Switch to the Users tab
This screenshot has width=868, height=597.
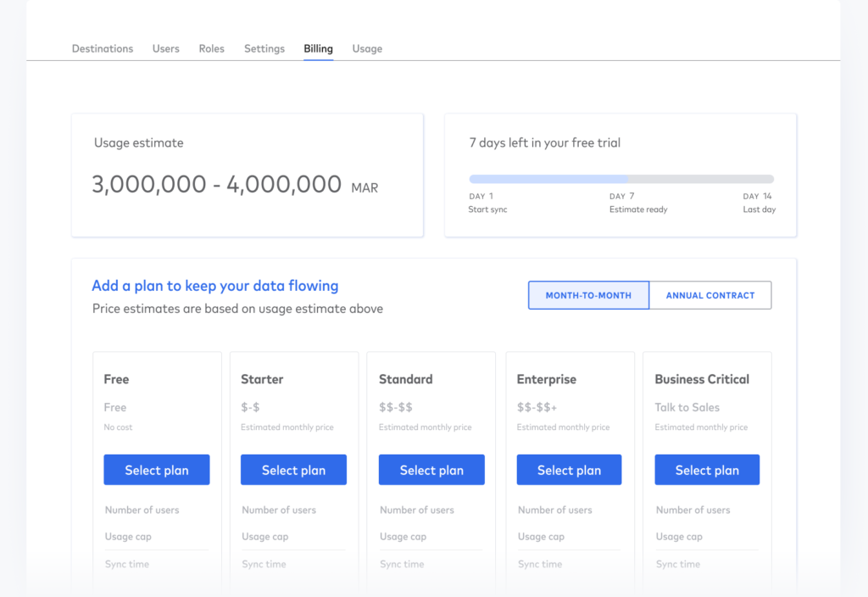coord(166,48)
